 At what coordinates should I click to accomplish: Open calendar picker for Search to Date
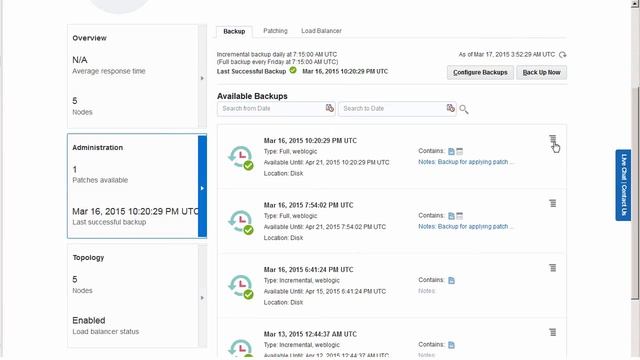[x=450, y=108]
